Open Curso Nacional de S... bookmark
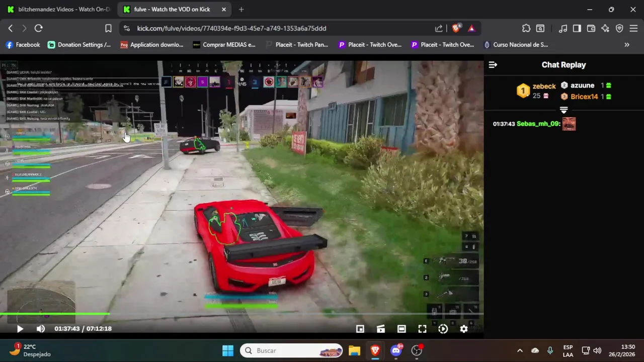 point(516,45)
